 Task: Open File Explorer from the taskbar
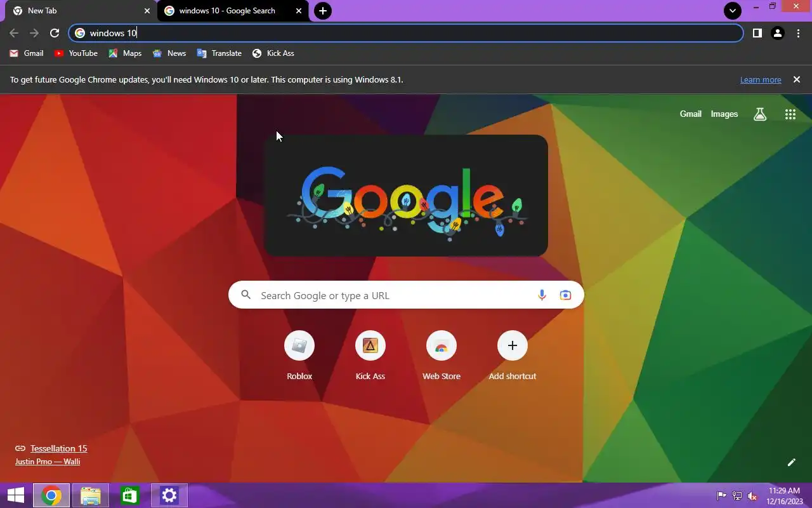click(x=91, y=496)
